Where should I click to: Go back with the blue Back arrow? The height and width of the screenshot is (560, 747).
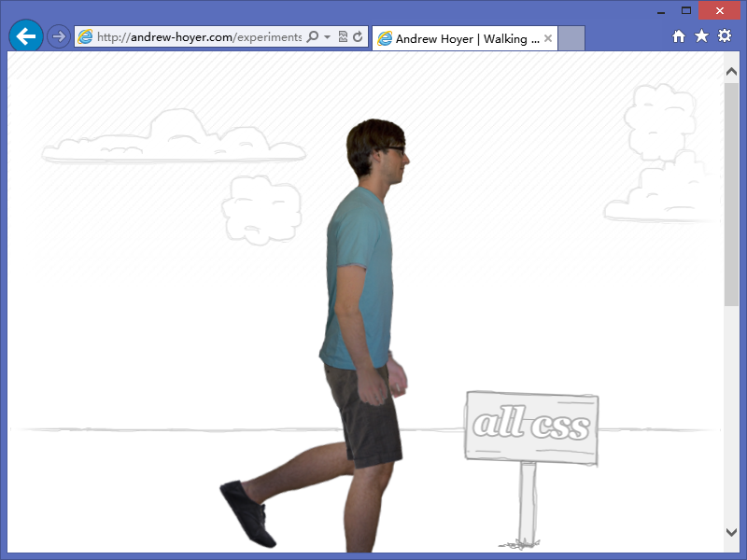pyautogui.click(x=26, y=35)
